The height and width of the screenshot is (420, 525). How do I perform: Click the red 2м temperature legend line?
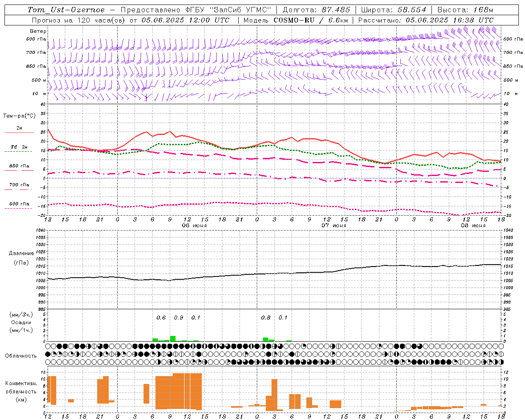(19, 133)
